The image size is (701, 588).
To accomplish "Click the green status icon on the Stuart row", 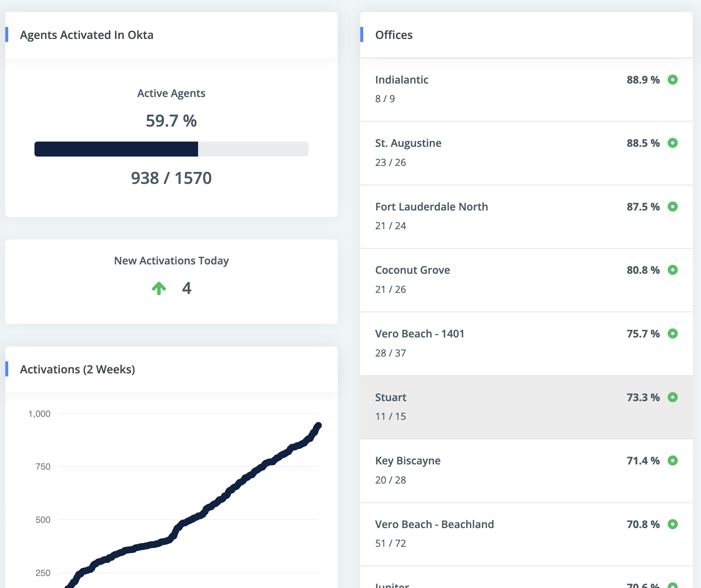I will [674, 397].
